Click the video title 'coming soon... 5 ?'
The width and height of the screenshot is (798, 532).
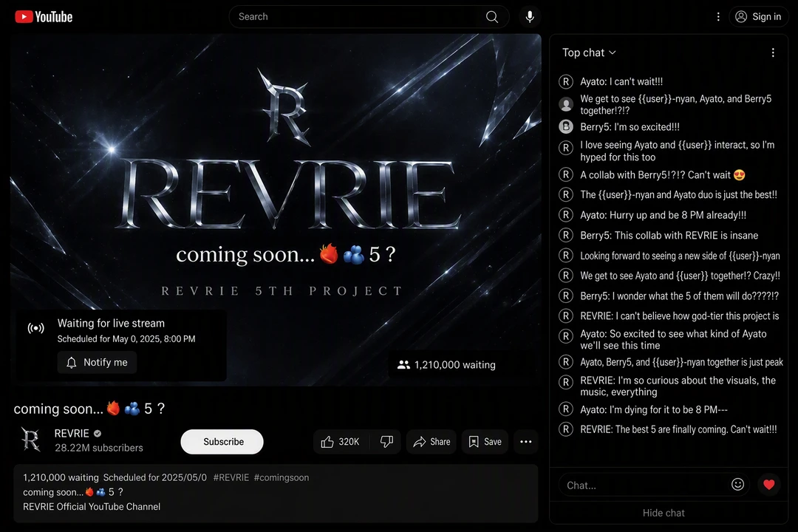(89, 409)
